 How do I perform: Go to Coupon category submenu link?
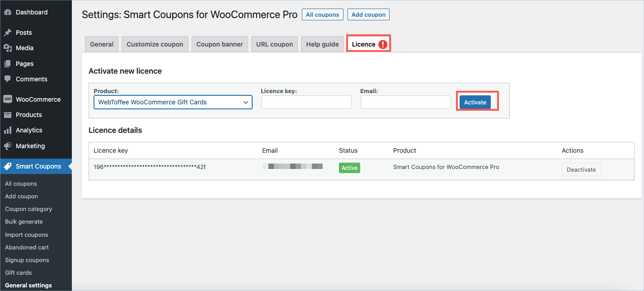(x=28, y=209)
